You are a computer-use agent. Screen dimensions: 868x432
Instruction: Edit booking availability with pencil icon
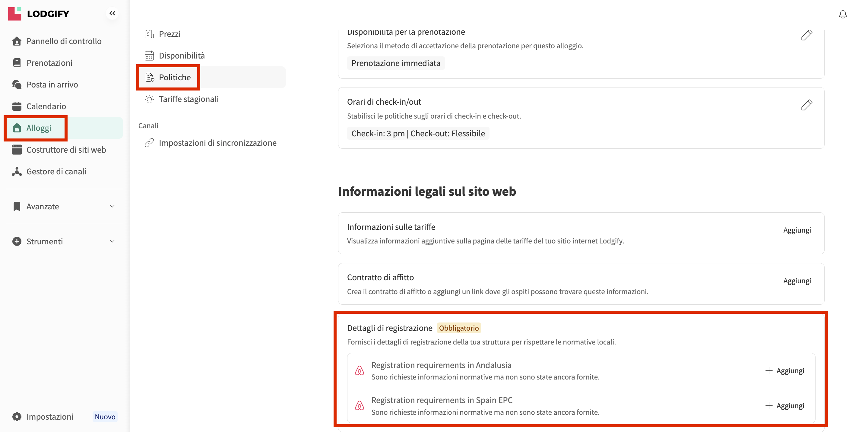coord(806,35)
